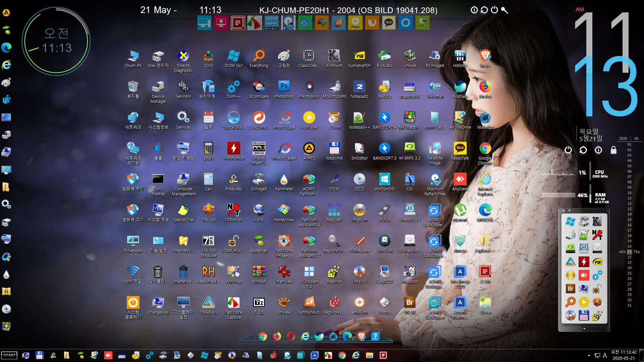
Task: Open Recuva desktop icon
Action: pos(384,90)
